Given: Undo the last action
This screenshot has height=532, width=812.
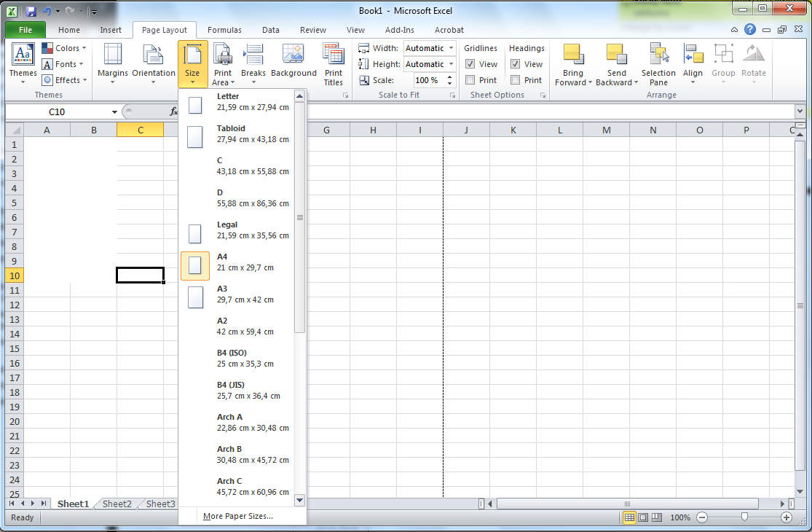Looking at the screenshot, I should point(47,11).
